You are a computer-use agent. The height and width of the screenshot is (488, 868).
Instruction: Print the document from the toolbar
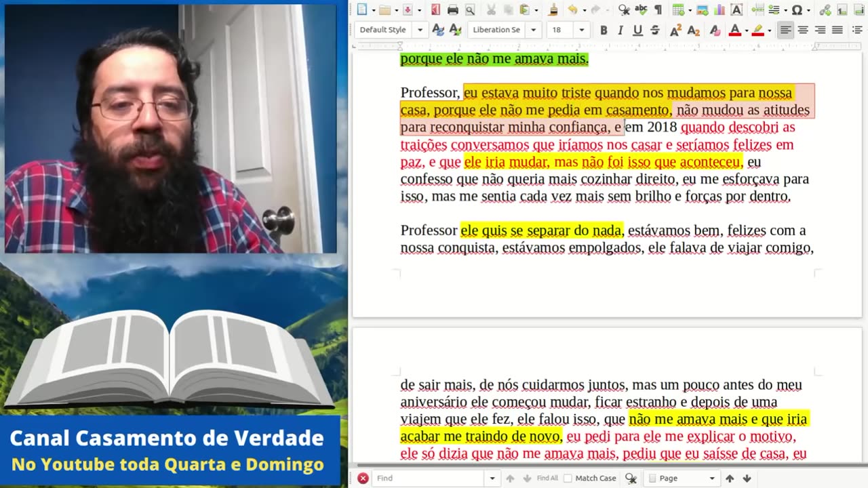[x=452, y=9]
